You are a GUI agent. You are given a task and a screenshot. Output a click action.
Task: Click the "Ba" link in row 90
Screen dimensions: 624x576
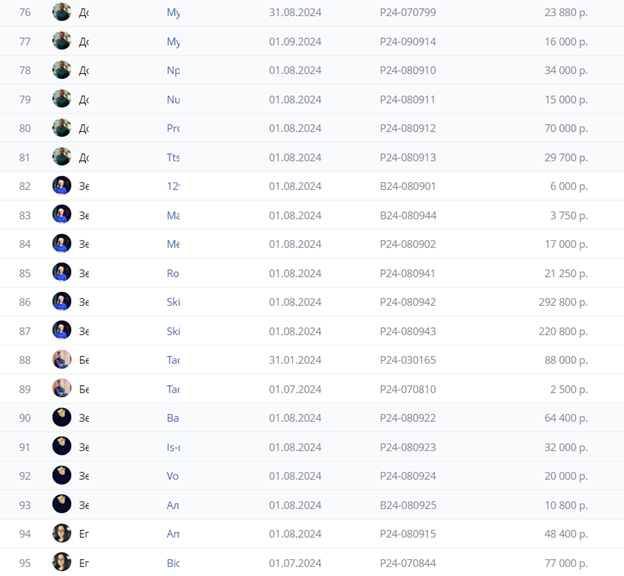(173, 418)
